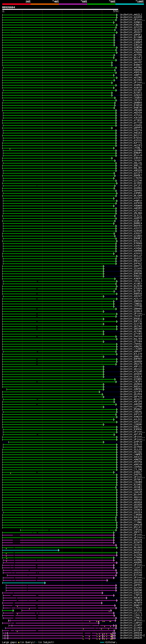Viewport: 146px width, 644px height.
Task: Click the green ~80% identity legend segment
Action: coord(101,4)
